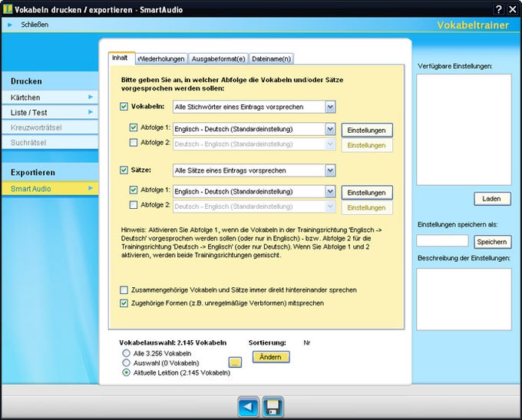This screenshot has height=420, width=522.
Task: Switch to the Dateiname(n) tab
Action: point(271,59)
